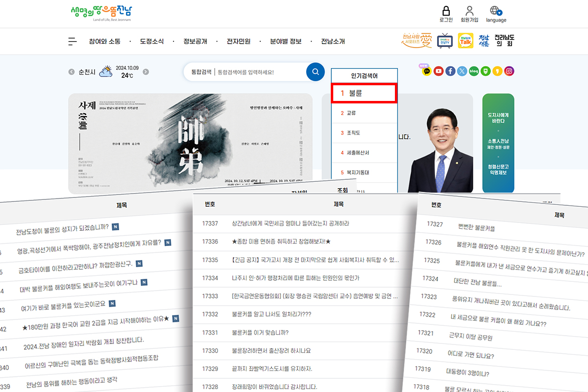This screenshot has width=588, height=392.
Task: Select popular search term 불륜
Action: coord(364,93)
